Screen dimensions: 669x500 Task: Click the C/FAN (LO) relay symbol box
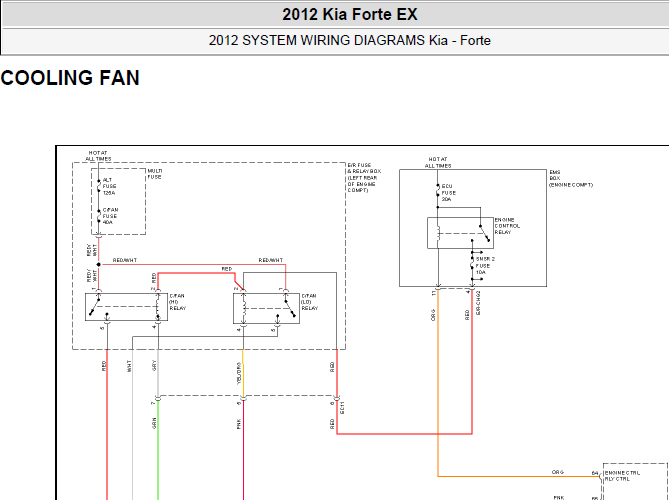pos(266,308)
